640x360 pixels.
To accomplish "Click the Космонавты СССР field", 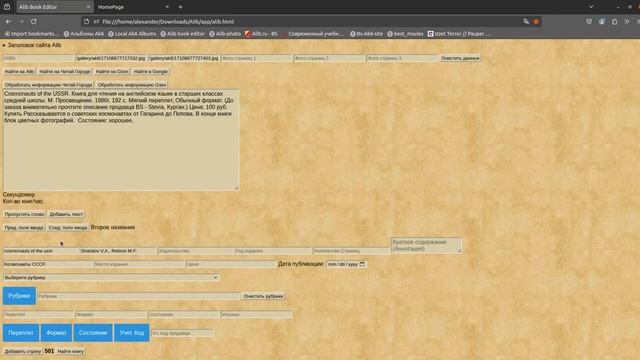I will [x=48, y=264].
